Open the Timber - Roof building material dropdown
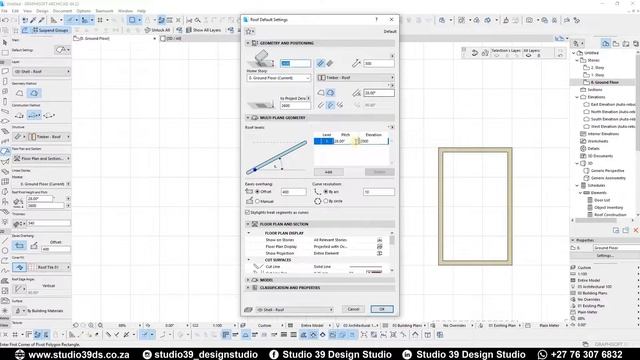This screenshot has height=360, width=640. (x=356, y=78)
